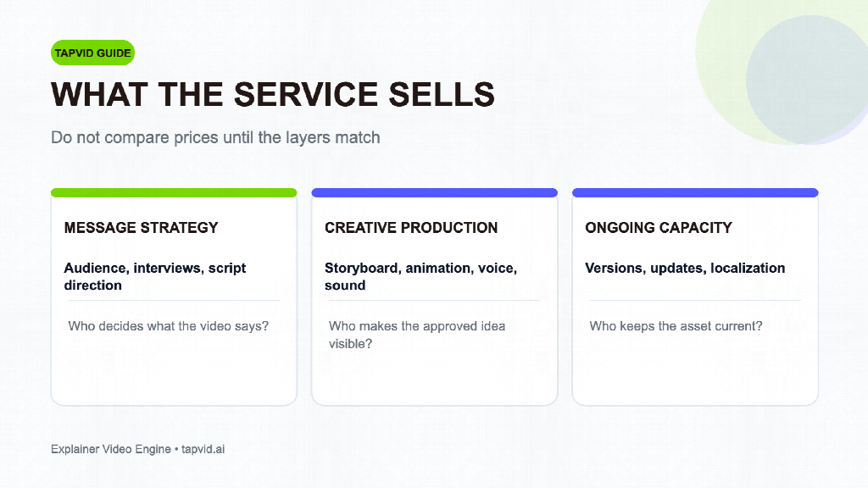Select the MESSAGE STRATEGY card heading

[141, 227]
